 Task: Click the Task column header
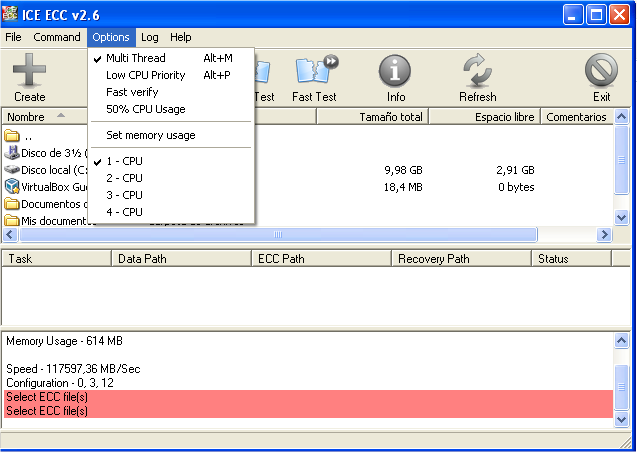(56, 259)
